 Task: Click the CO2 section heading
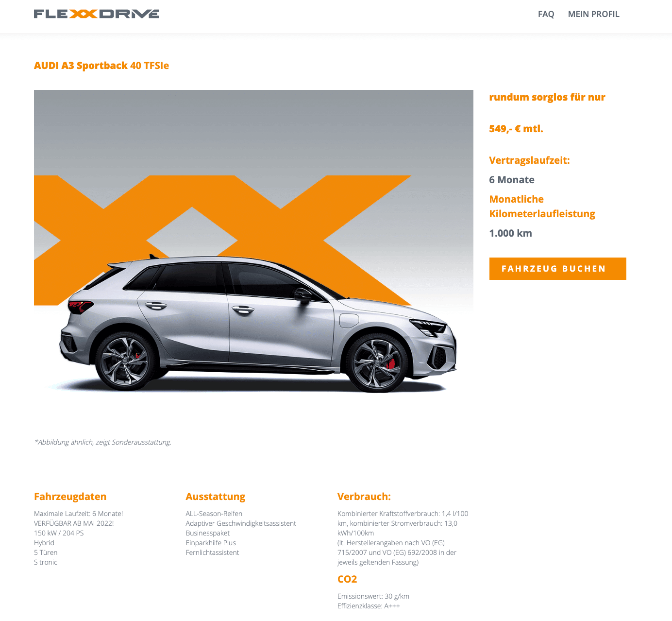point(347,579)
